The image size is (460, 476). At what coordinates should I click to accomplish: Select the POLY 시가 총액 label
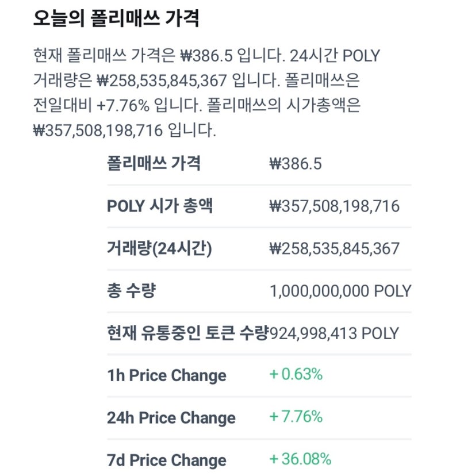pyautogui.click(x=160, y=206)
